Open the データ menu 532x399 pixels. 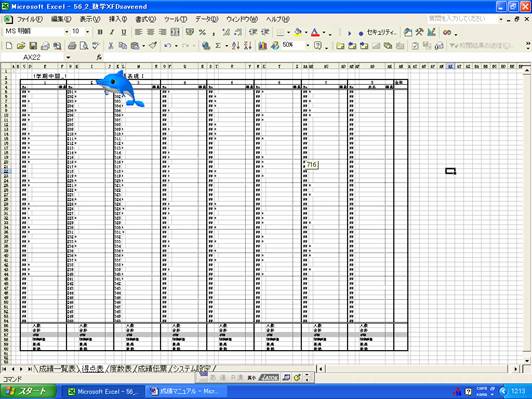click(207, 19)
